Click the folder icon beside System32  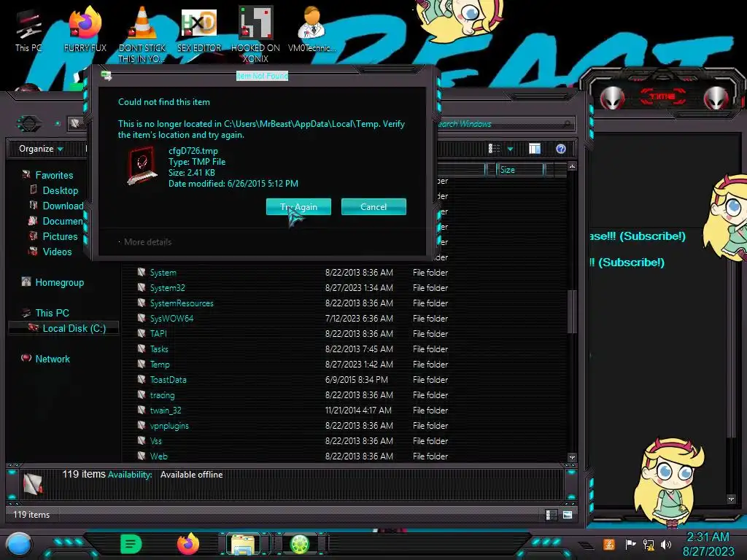pyautogui.click(x=142, y=287)
